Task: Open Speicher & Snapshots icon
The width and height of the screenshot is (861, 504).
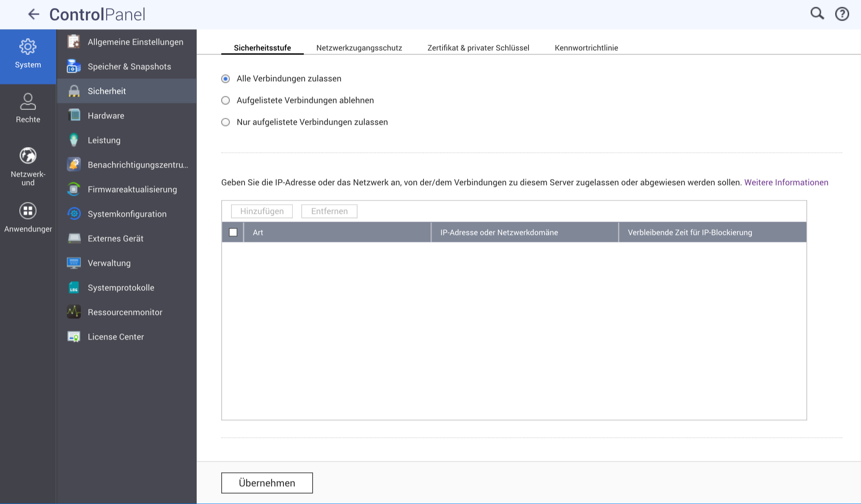Action: click(74, 66)
